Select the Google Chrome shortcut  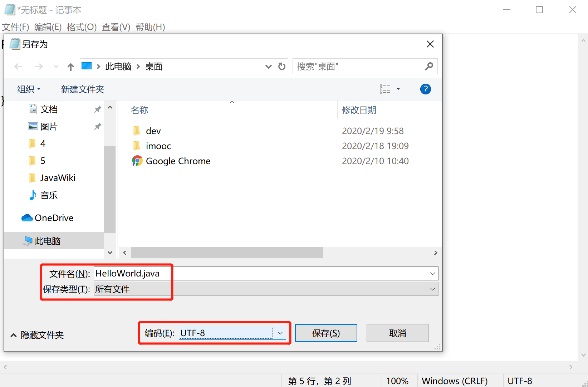(171, 161)
